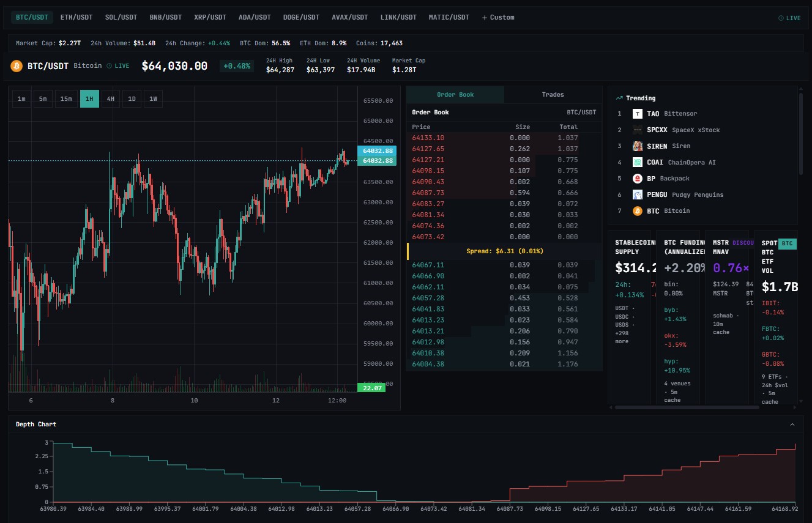Open the LINK/USDT pair
The height and width of the screenshot is (523, 812).
(398, 17)
